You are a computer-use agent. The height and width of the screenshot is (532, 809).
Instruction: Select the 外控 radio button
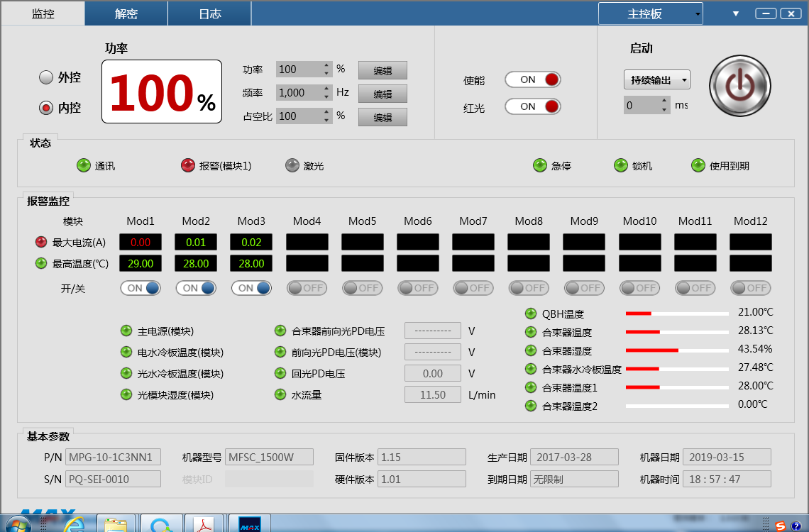(47, 77)
